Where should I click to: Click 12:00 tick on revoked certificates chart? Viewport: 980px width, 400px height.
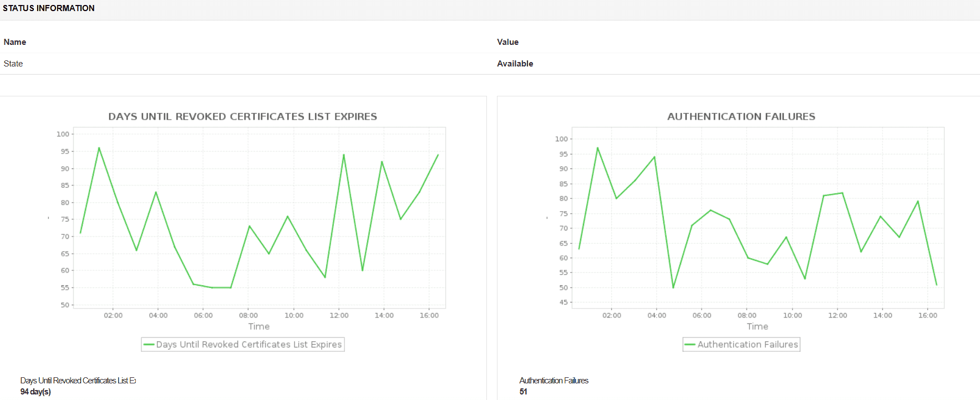point(339,315)
